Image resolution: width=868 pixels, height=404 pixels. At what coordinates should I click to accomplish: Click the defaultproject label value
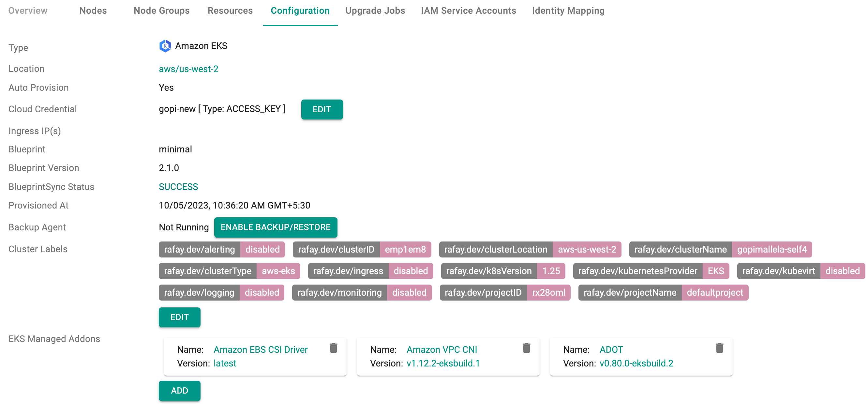715,293
